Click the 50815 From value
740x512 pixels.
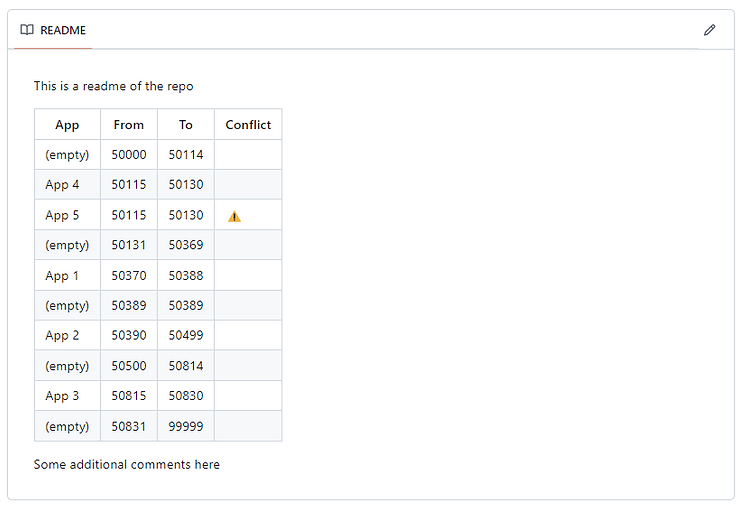129,396
